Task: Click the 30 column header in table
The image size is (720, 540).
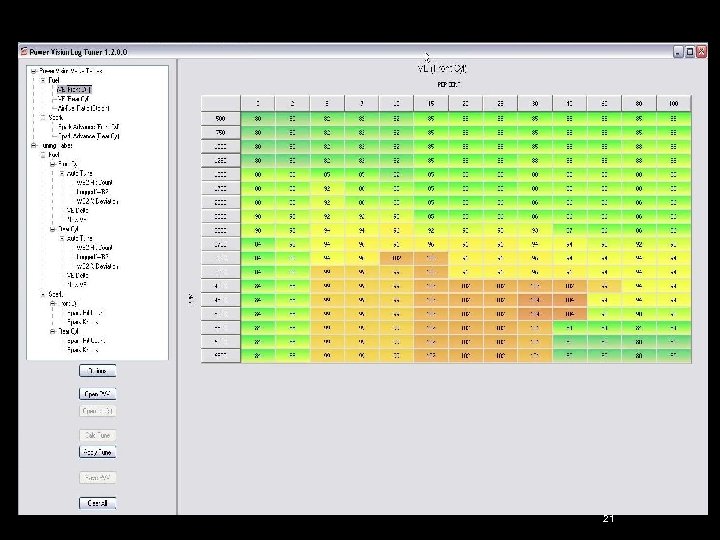Action: tap(534, 103)
